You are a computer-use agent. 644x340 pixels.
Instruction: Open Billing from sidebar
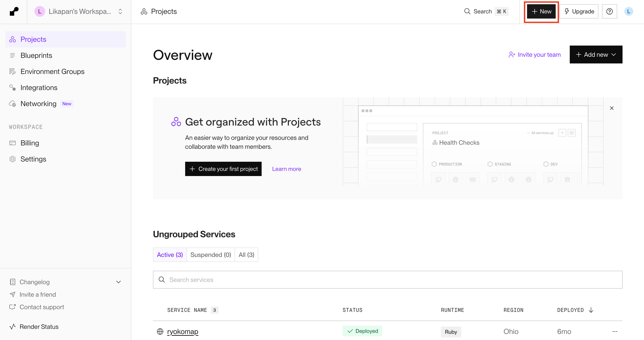30,143
